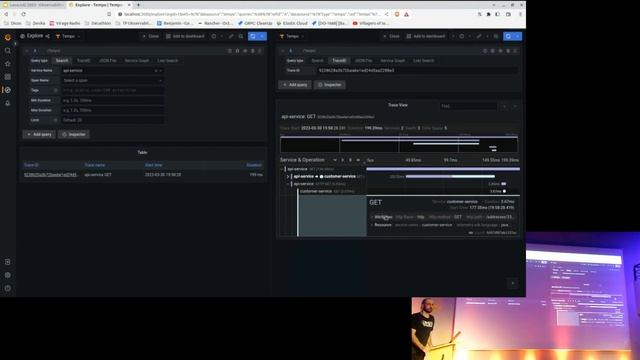The width and height of the screenshot is (640, 360).
Task: Select Loki Search query type in left pane
Action: click(x=168, y=60)
